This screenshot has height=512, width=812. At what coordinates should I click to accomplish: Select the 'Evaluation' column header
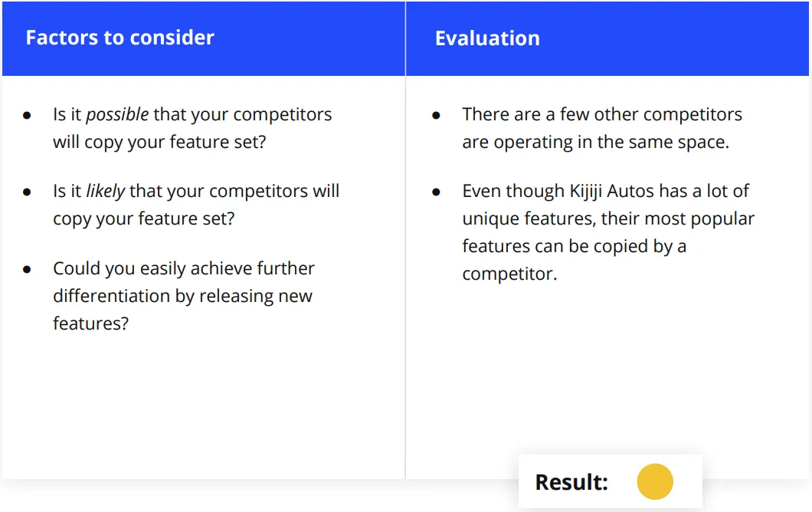tap(487, 38)
